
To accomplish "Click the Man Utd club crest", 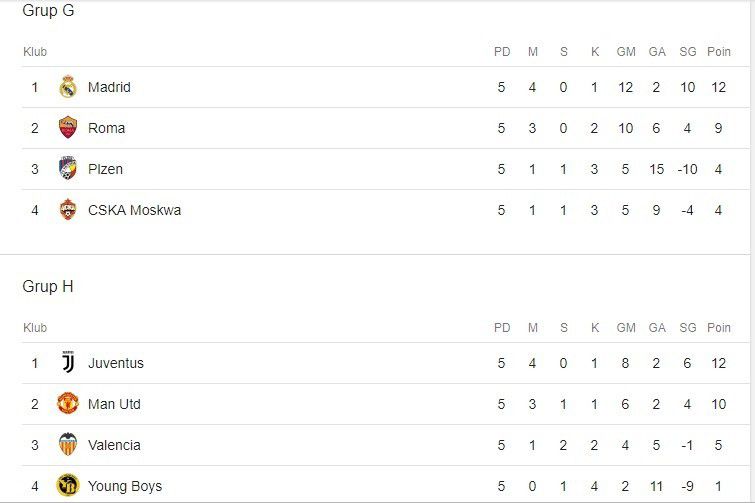I will coord(68,404).
